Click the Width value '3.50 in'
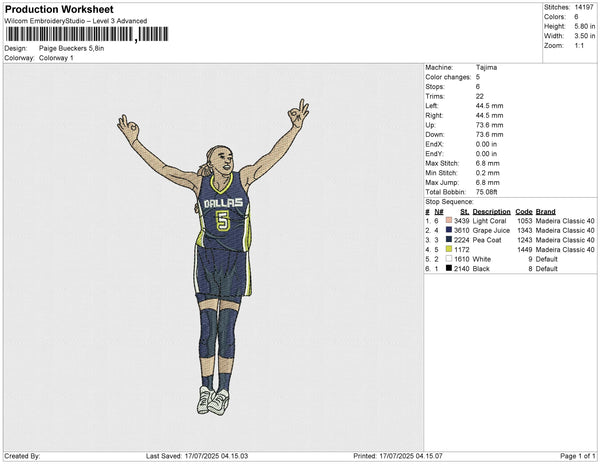600x464 pixels. [x=585, y=36]
